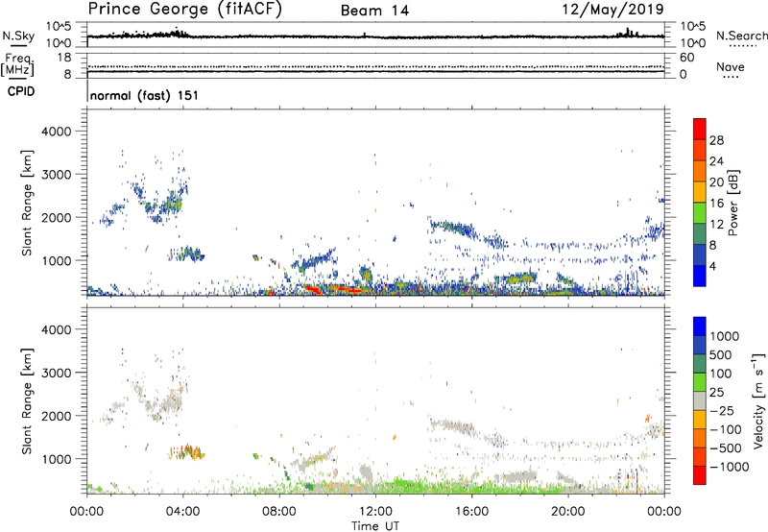Click the Prince George (fitACF) title

tap(185, 10)
